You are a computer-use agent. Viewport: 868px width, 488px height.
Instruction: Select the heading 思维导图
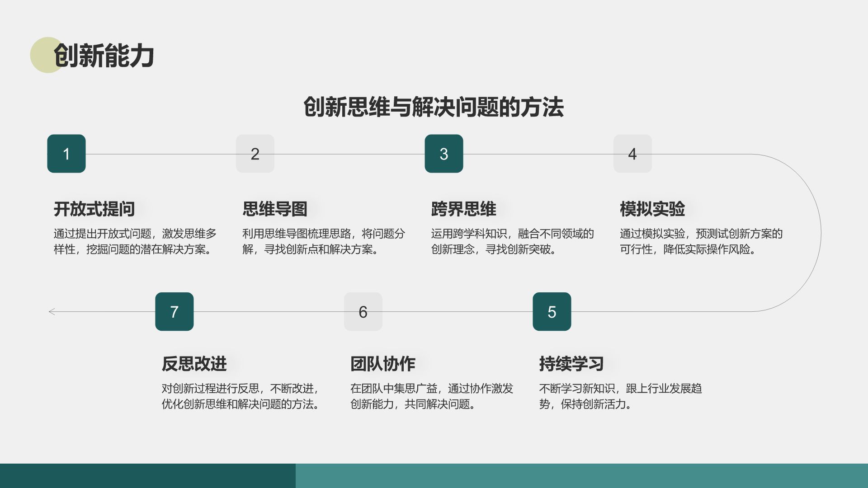pos(275,209)
